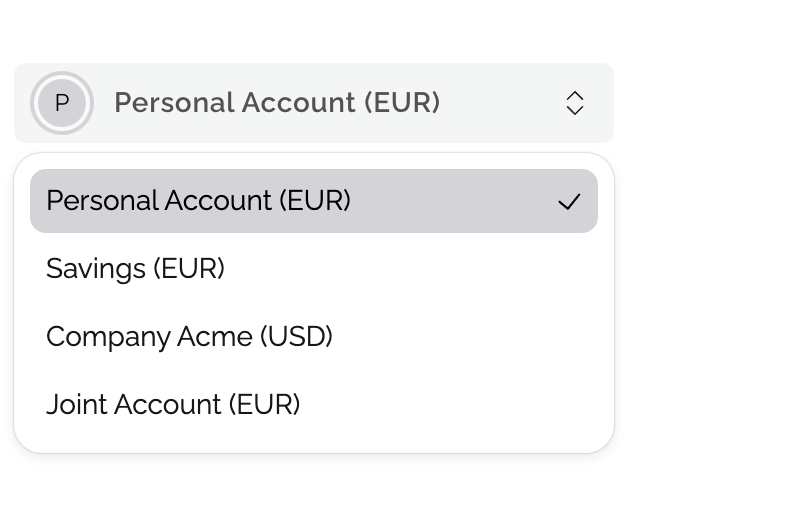Switch to the Savings account
The height and width of the screenshot is (512, 800).
[x=135, y=269]
